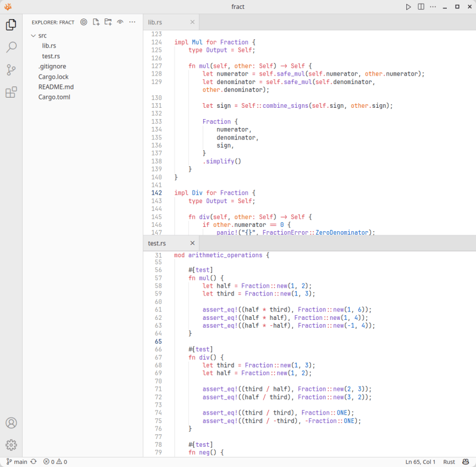This screenshot has width=476, height=467.
Task: Click 'fn div()' in test.rs
Action: (x=206, y=357)
